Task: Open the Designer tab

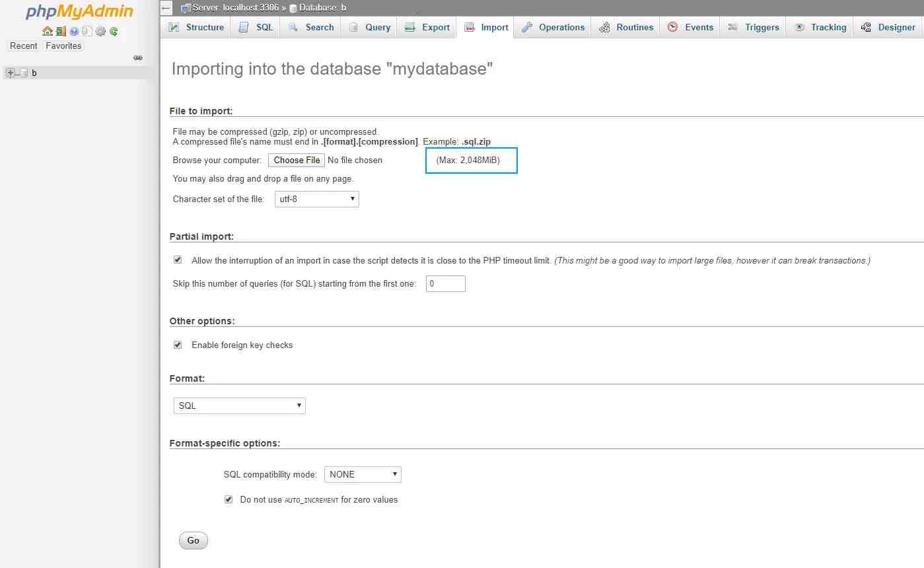Action: tap(888, 27)
